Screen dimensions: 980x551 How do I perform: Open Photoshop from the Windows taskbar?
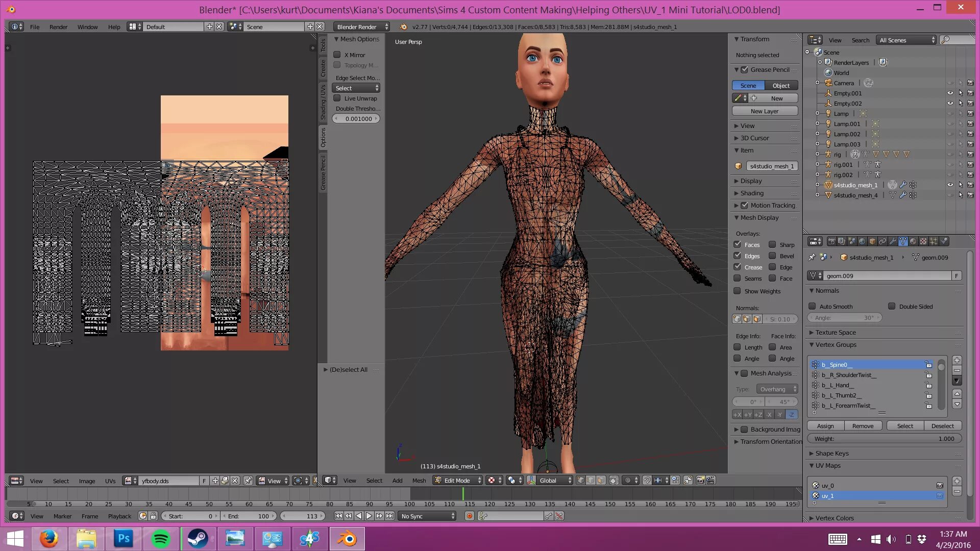124,539
